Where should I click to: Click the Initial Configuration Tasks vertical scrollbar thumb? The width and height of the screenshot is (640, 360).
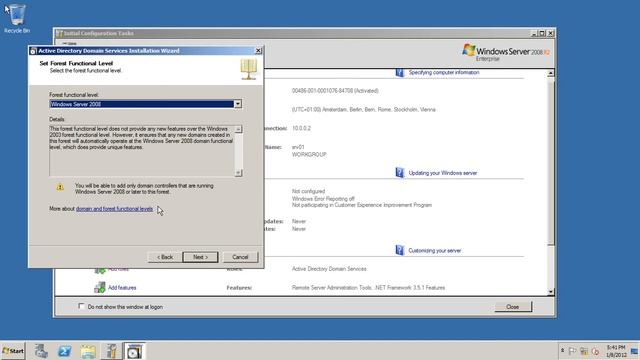pyautogui.click(x=551, y=161)
